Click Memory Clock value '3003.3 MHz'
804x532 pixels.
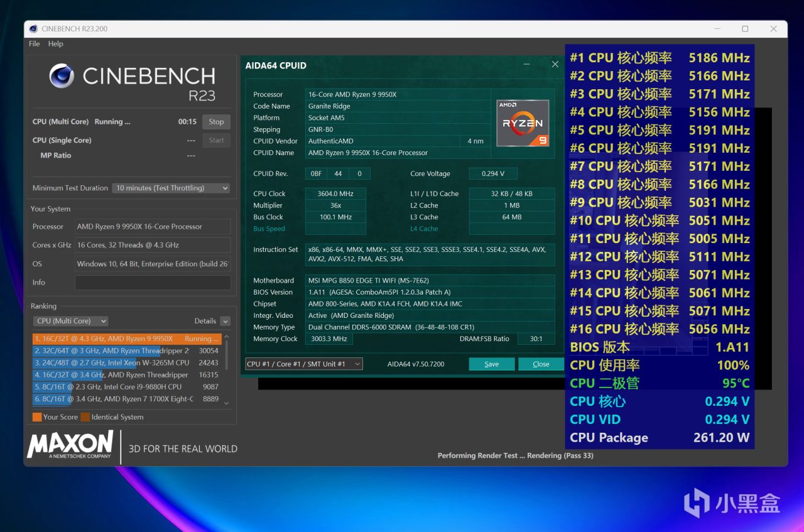tap(329, 339)
